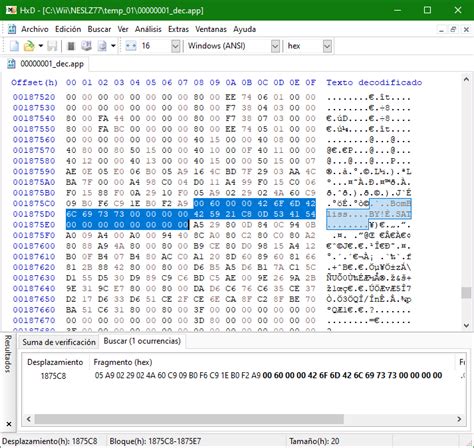Click the Open disk toolbar icon
The width and height of the screenshot is (474, 448).
click(86, 46)
